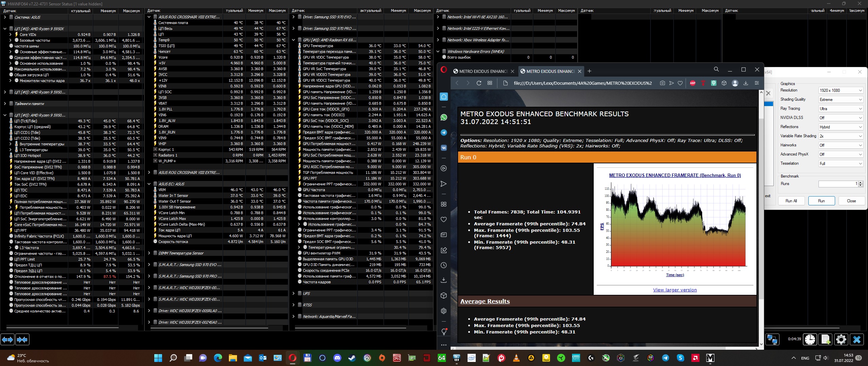Click HWiNFO reset clock icon
Viewport: 868px width, 366px height.
tap(810, 339)
